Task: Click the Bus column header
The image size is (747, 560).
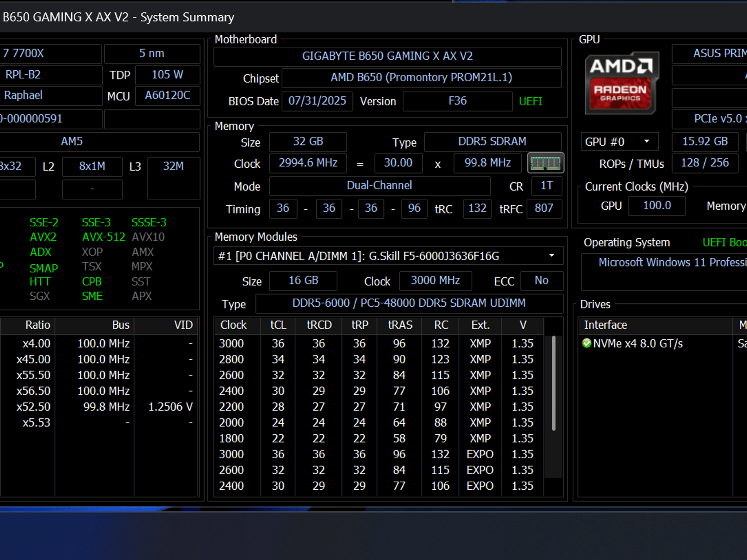Action: point(94,325)
